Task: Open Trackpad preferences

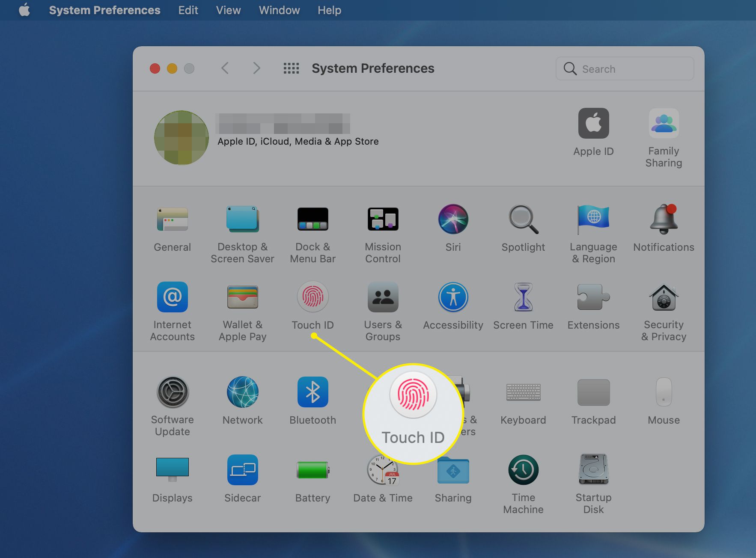Action: [x=593, y=392]
